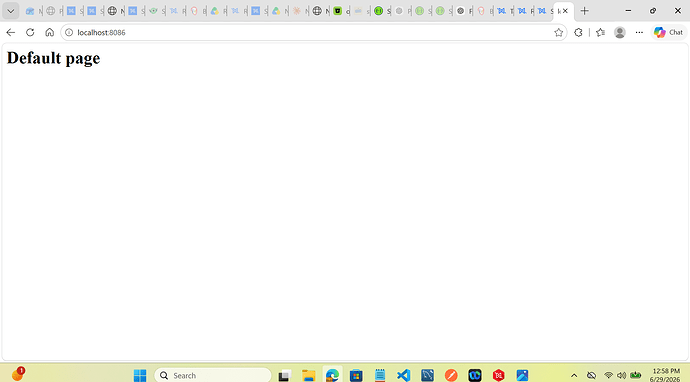Image resolution: width=690 pixels, height=382 pixels.
Task: Close the current active tab
Action: [x=565, y=11]
